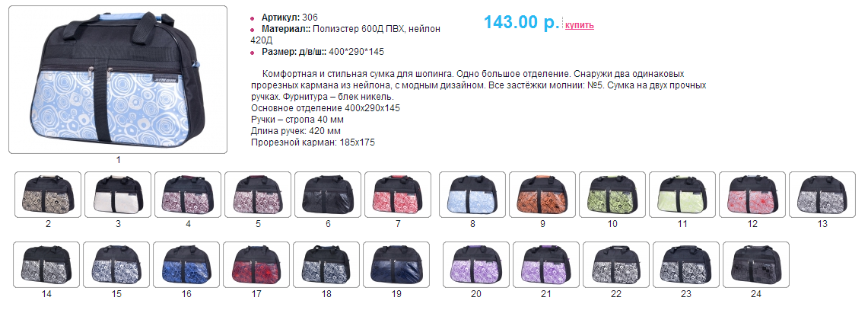The image size is (868, 323).
Task: Select the navy bag thumbnail 19
Action: pos(396,265)
